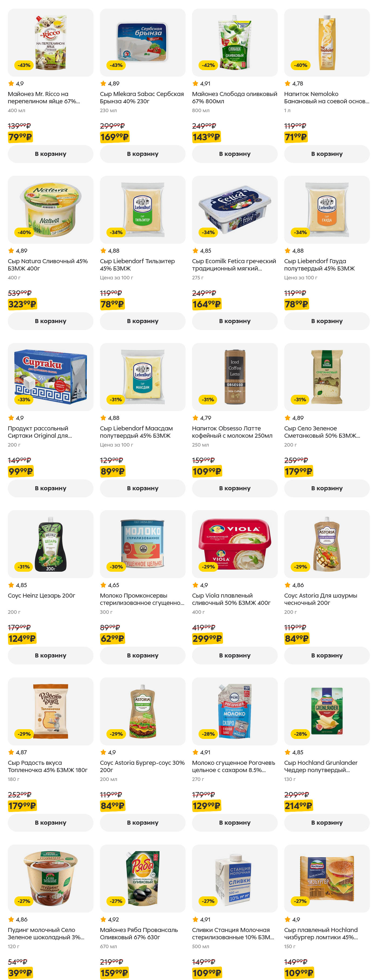The image size is (372, 980).
Task: Click the -31% badge on Obsesso Latte can
Action: pos(208,399)
